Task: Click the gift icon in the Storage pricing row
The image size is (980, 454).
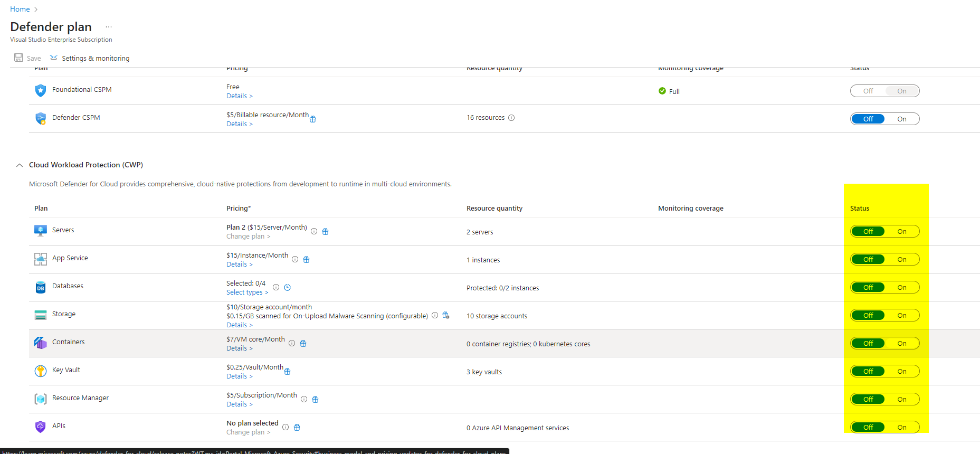Action: point(446,315)
